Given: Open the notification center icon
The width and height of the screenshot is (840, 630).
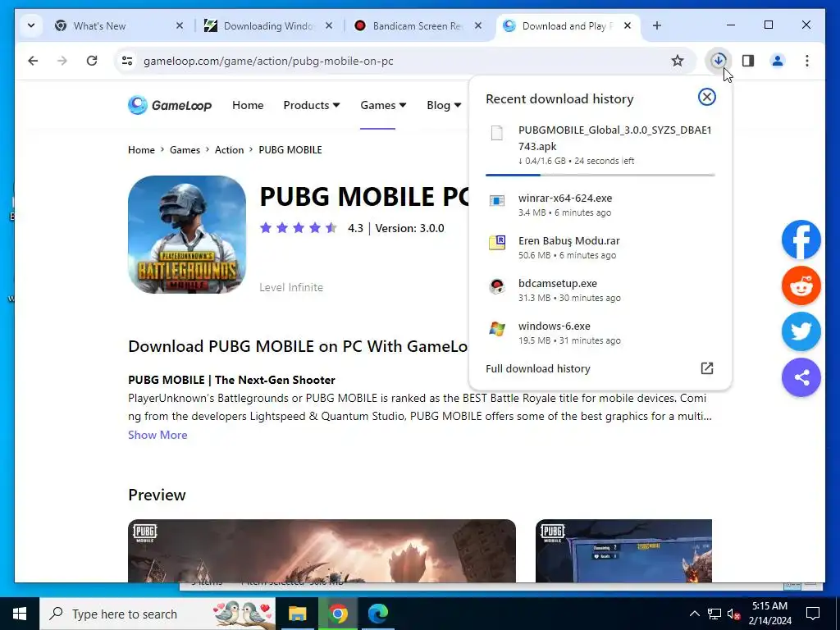Looking at the screenshot, I should pos(813,614).
